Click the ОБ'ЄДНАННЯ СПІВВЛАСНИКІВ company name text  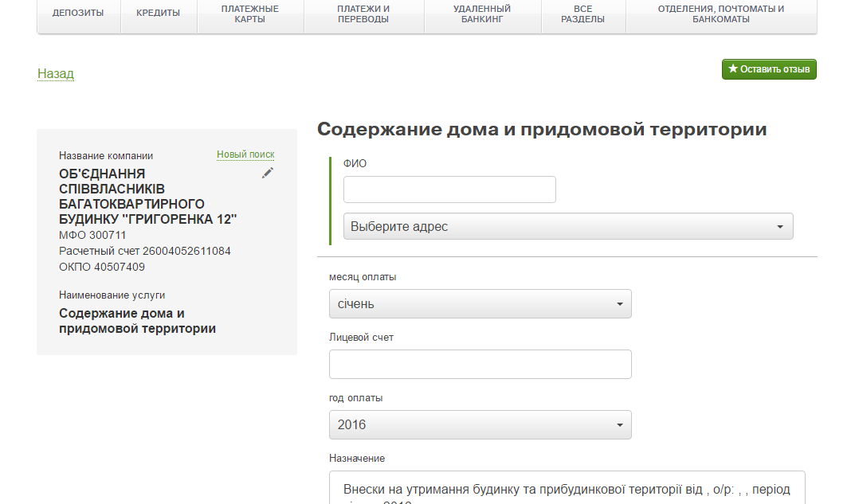pyautogui.click(x=148, y=196)
